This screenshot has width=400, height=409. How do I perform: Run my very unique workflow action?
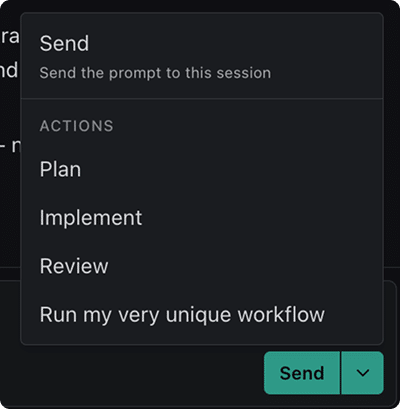[202, 314]
